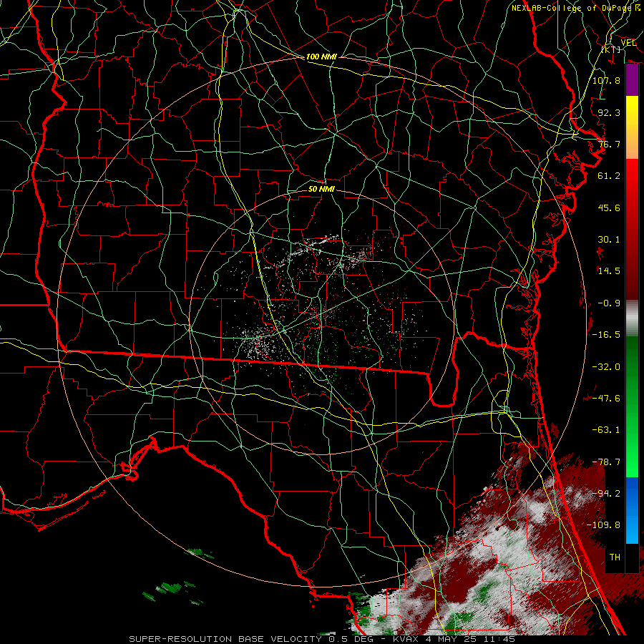Click the 76.7 legend value
Image resolution: width=644 pixels, height=644 pixels.
pos(609,144)
